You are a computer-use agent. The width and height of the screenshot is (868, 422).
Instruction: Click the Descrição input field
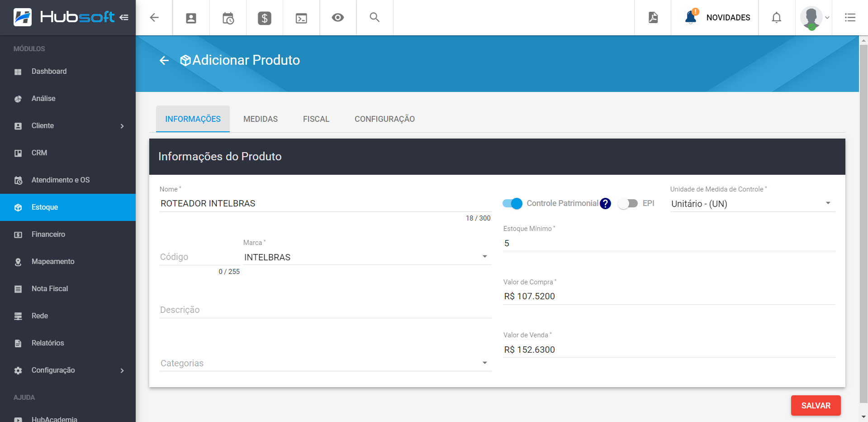click(x=325, y=310)
